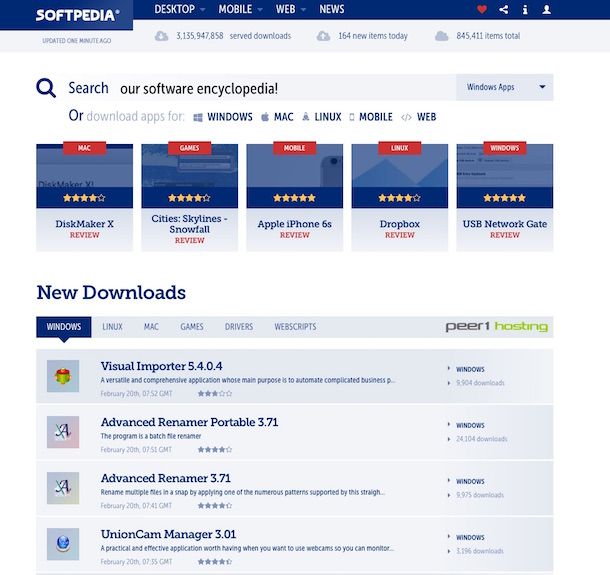Click "3,135,947,858 served downloads" text
610x575 pixels.
(233, 36)
